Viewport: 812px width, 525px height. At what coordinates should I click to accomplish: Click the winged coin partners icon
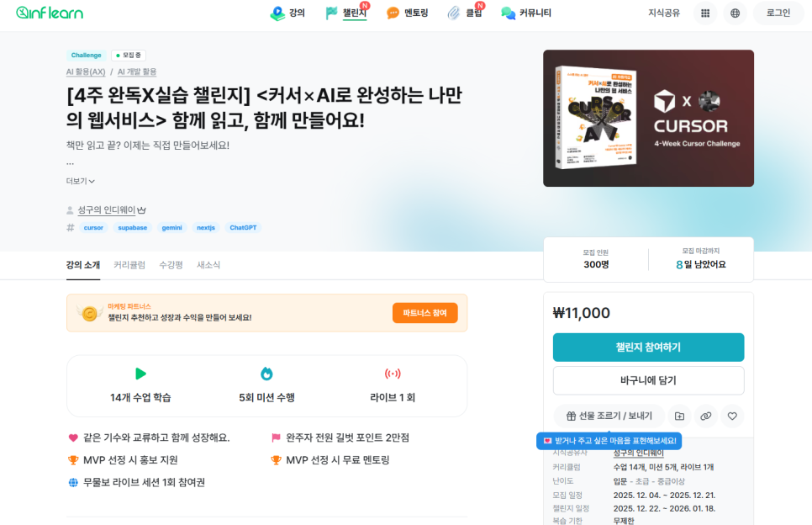coord(89,312)
